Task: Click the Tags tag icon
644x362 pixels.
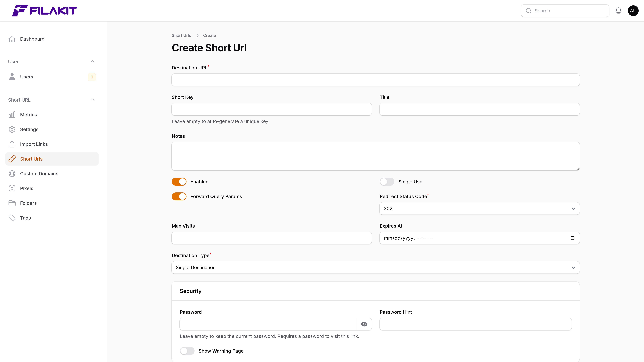Action: point(12,218)
